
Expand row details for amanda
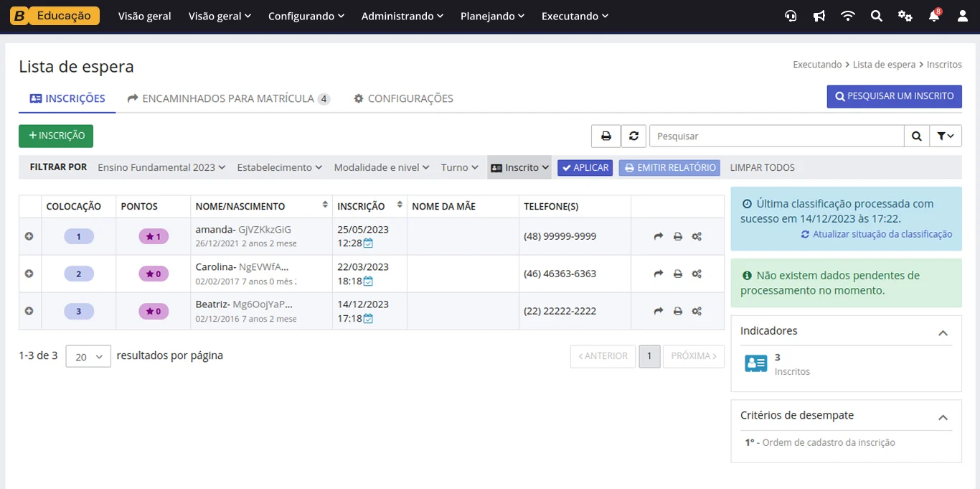29,236
